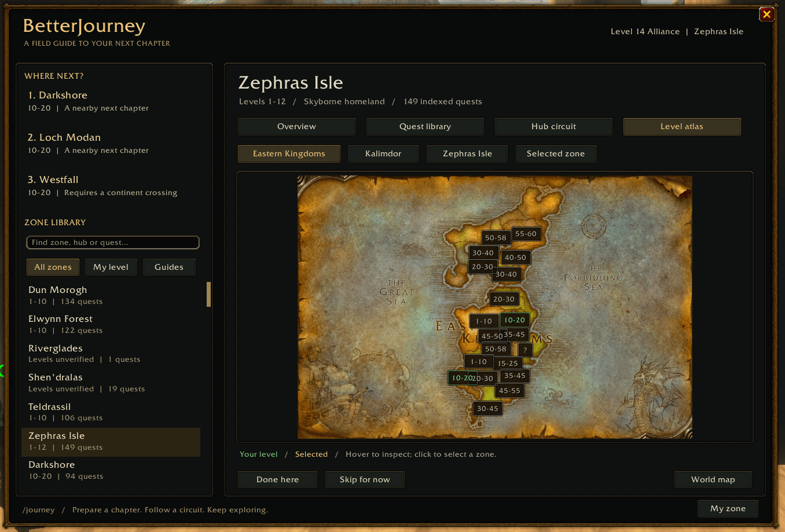Image resolution: width=785 pixels, height=532 pixels.
Task: Show the Guides filter in zone library
Action: 169,267
